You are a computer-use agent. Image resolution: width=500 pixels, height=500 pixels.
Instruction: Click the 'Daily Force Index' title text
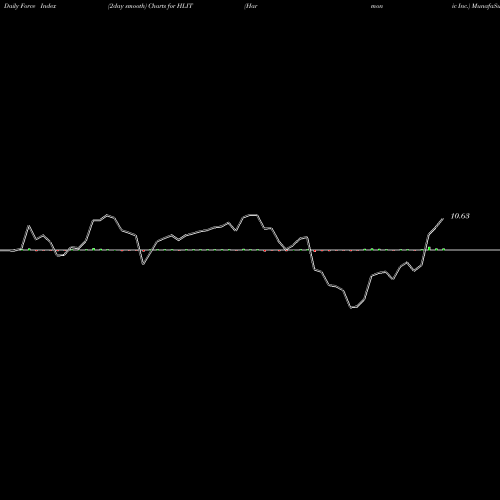coord(30,6)
